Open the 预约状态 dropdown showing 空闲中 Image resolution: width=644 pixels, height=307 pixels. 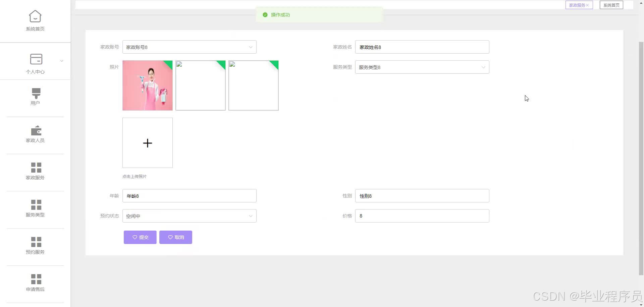pyautogui.click(x=189, y=216)
